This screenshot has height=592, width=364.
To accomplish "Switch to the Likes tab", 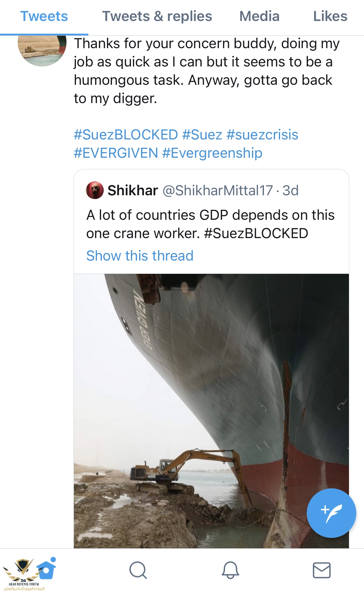I will (x=330, y=16).
